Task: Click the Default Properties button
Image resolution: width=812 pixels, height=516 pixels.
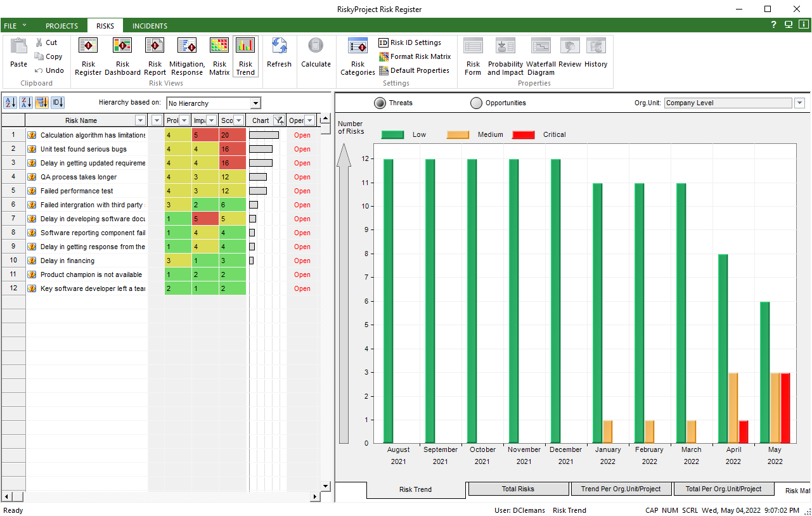Action: pyautogui.click(x=414, y=70)
